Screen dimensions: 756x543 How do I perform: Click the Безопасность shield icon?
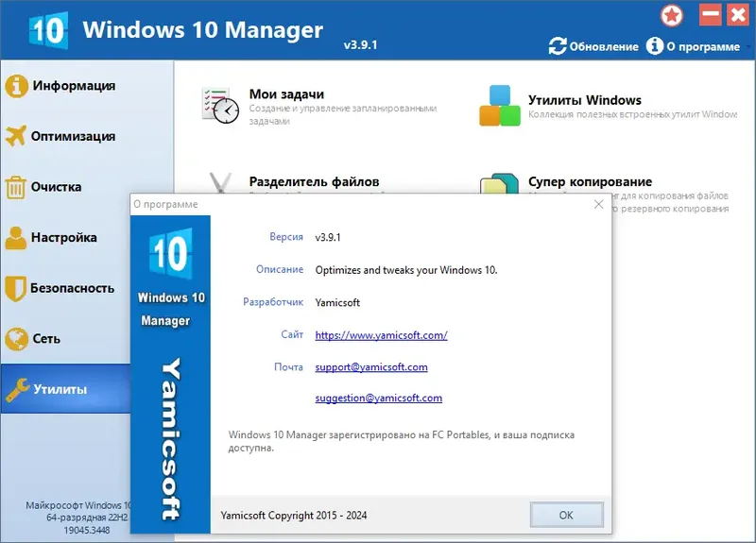15,289
